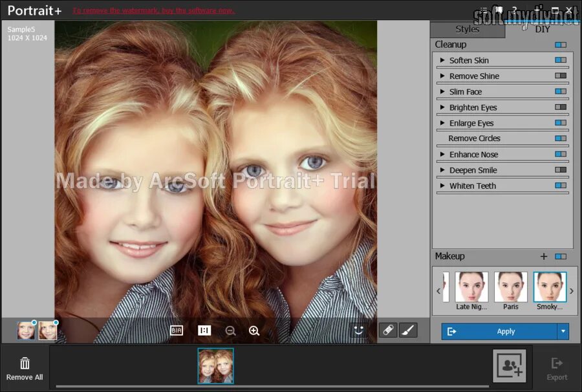Expand the Remove Shine options arrow
This screenshot has height=392, width=582.
point(442,76)
